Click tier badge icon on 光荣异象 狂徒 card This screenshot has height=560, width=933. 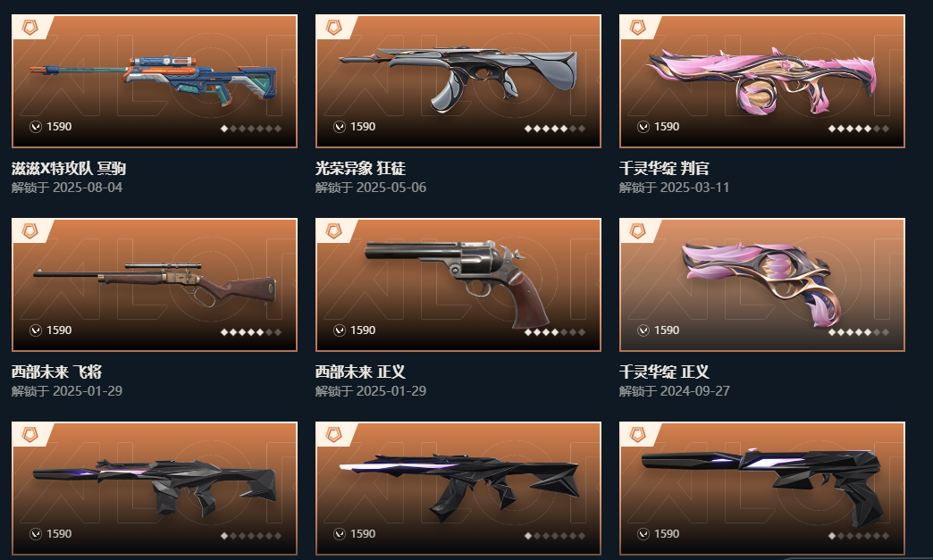334,28
